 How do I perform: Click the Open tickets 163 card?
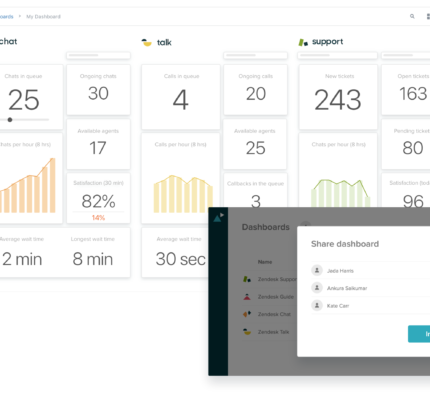click(406, 90)
